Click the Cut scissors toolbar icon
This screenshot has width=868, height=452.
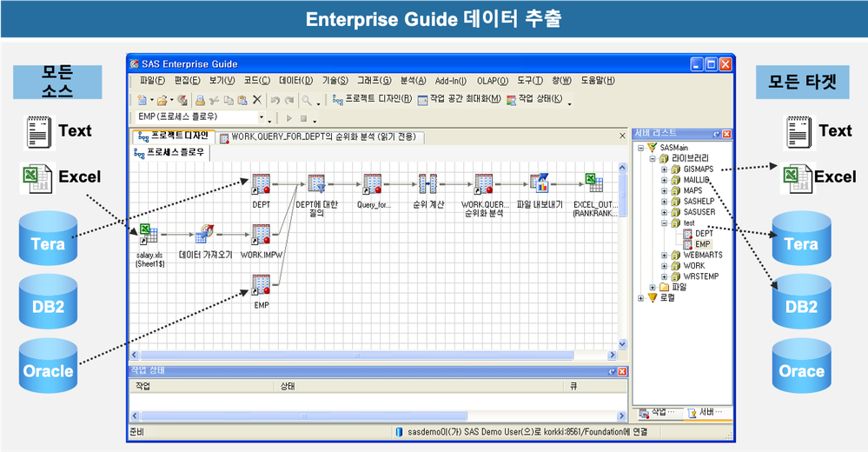pyautogui.click(x=215, y=100)
